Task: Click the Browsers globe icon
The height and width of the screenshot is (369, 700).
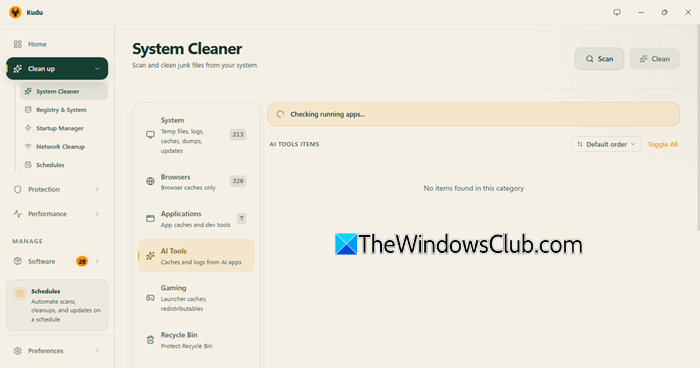Action: pyautogui.click(x=150, y=181)
